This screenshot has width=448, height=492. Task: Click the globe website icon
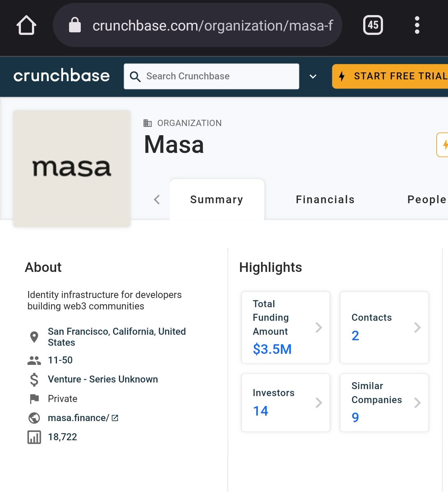[34, 418]
